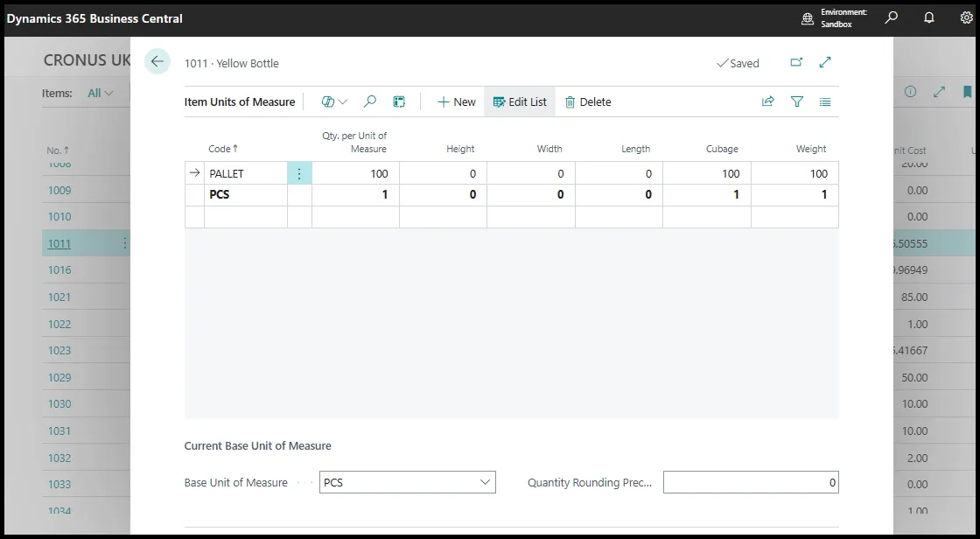Open item 1010 in the background list
This screenshot has width=980, height=539.
coord(59,216)
